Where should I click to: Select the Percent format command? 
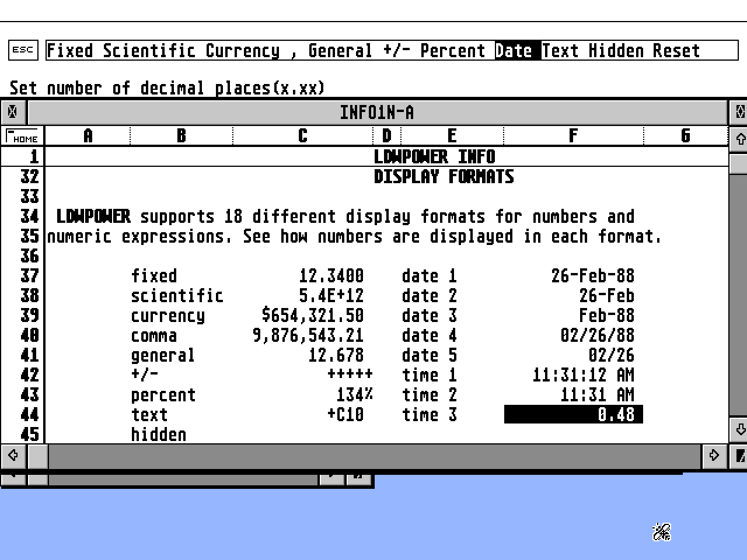[x=453, y=50]
